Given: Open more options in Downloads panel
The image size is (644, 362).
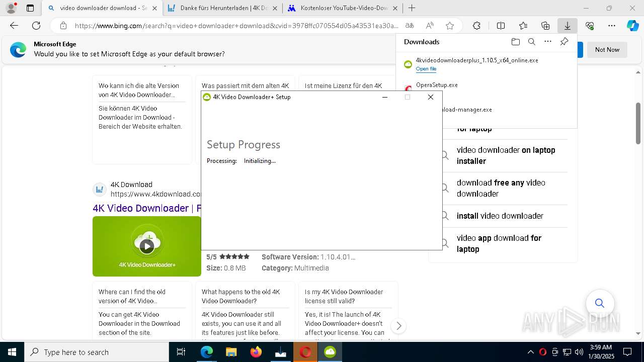Looking at the screenshot, I should [x=548, y=42].
